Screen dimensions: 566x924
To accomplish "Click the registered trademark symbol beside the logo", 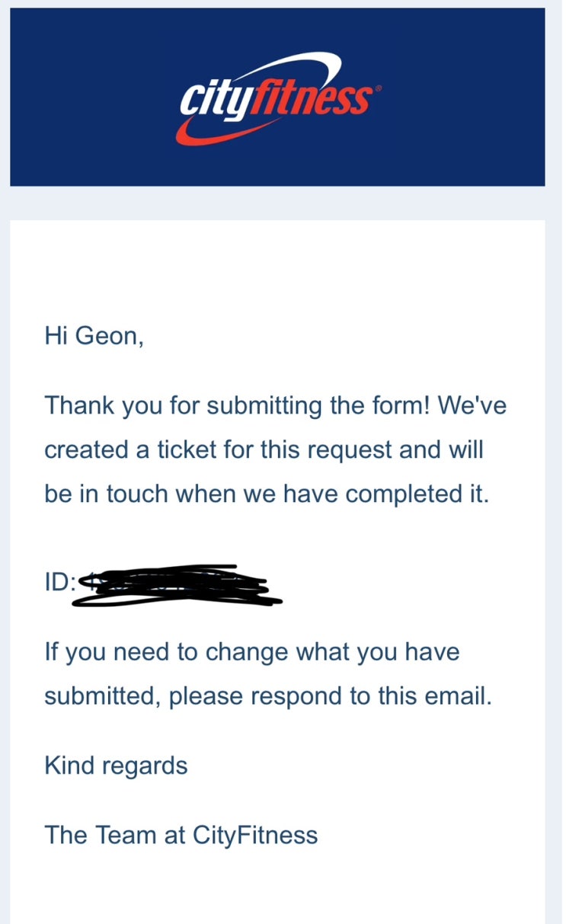I will click(x=379, y=89).
